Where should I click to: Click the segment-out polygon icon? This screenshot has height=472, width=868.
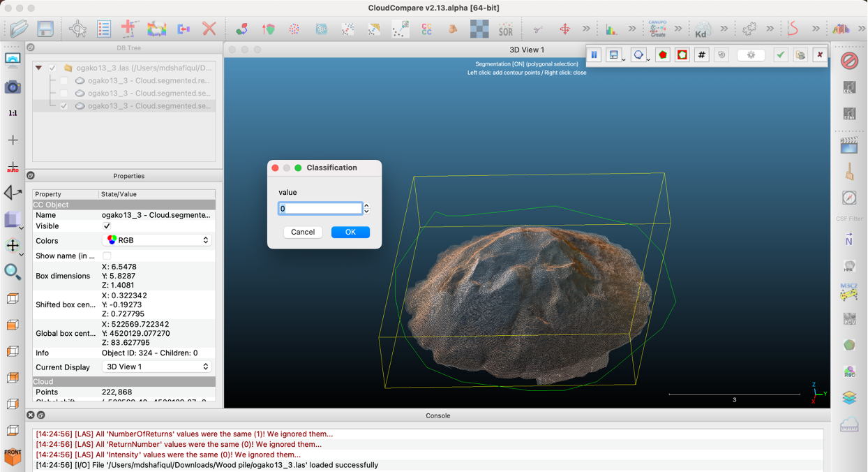[682, 54]
